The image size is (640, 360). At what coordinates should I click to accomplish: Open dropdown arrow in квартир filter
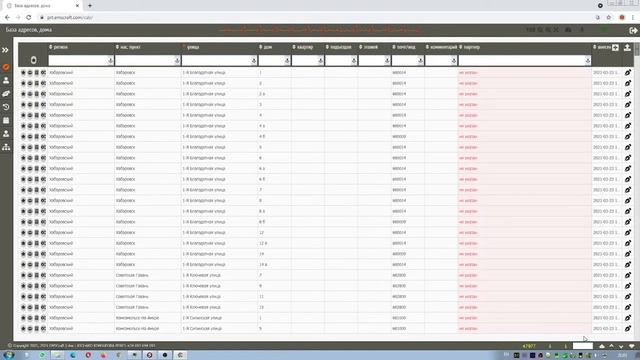[x=321, y=60]
